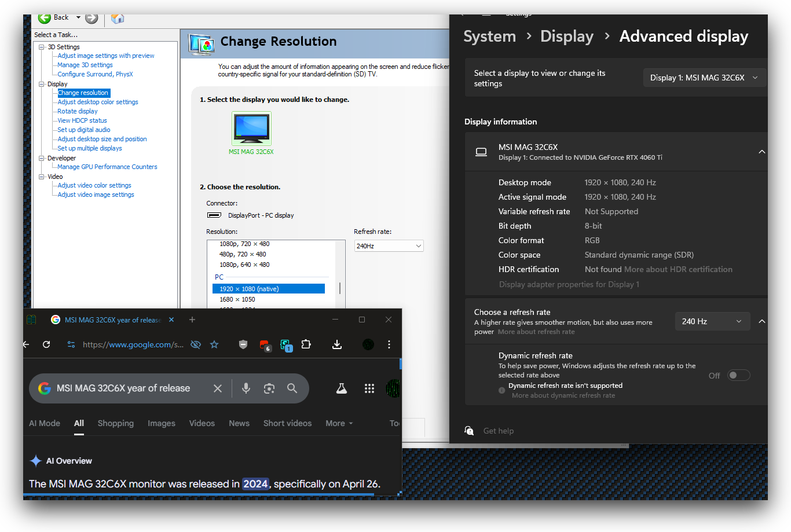
Task: Close the MSI MAG 32C6X browser tab
Action: 171,320
